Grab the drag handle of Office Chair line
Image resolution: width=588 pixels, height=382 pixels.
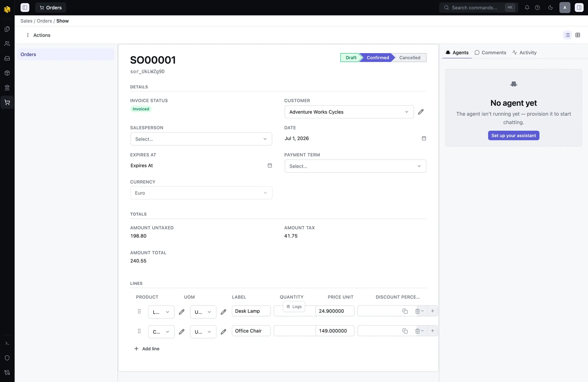[139, 331]
